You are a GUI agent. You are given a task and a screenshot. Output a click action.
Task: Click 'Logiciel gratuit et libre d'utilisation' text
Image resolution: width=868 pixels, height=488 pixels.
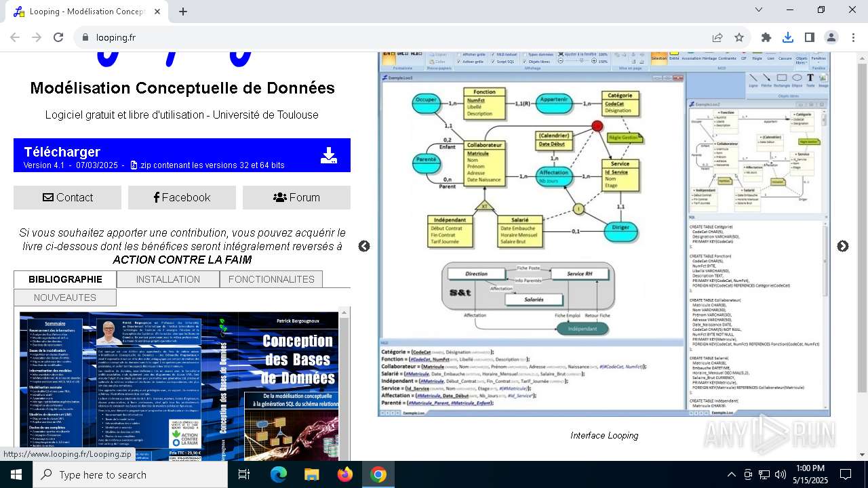[x=125, y=115]
